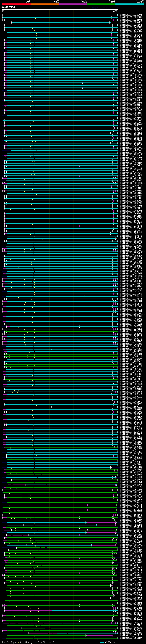Select the UniRef100_A9TLL0 label

click(x=131, y=37)
